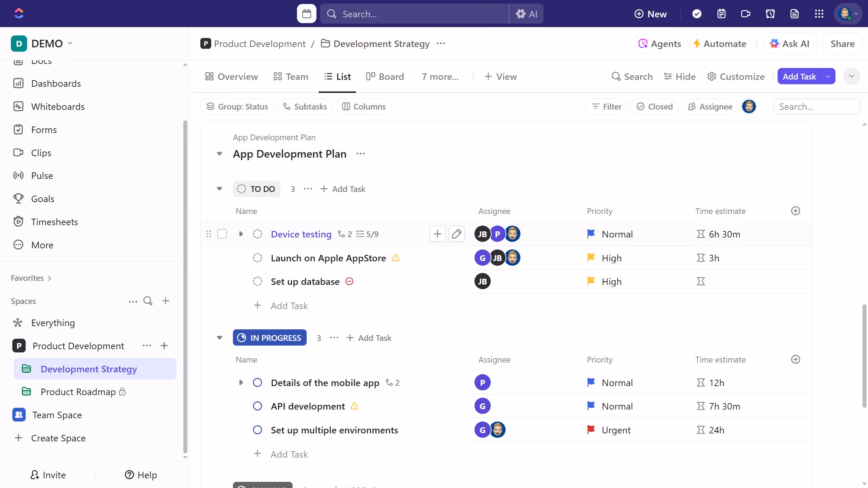Collapse the IN PROGRESS status group
The image size is (868, 488).
tap(219, 338)
